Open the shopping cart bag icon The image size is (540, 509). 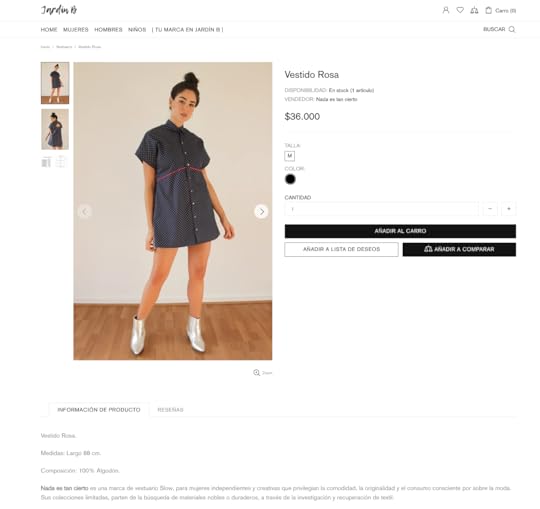pyautogui.click(x=488, y=10)
